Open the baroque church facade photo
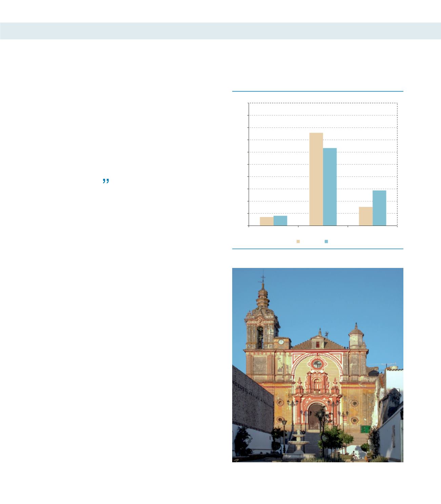The height and width of the screenshot is (504, 441). pos(318,365)
